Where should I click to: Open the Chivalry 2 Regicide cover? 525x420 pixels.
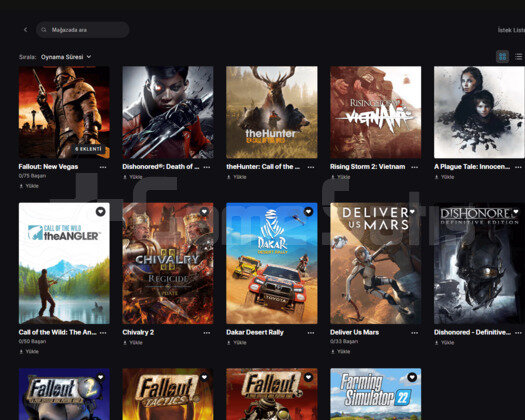(x=168, y=263)
